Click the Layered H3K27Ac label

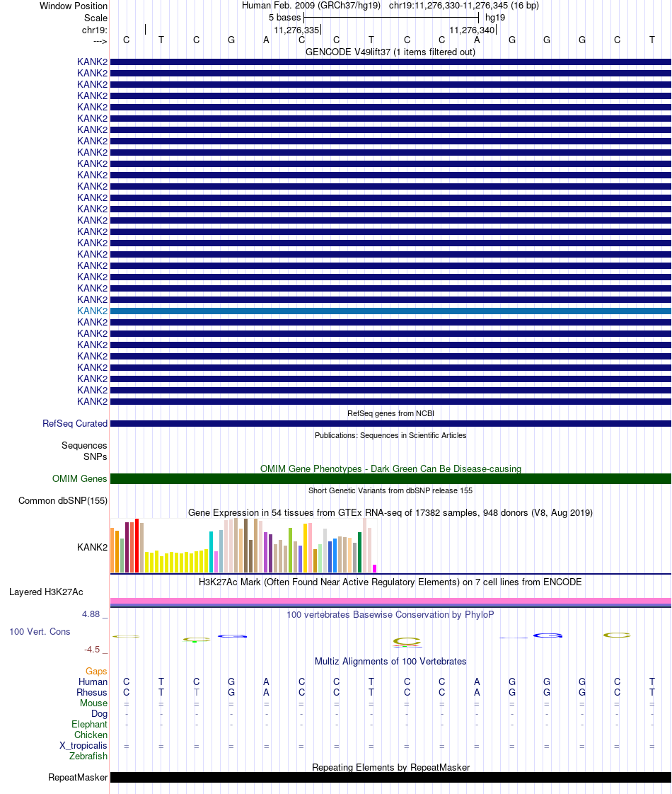tap(46, 592)
